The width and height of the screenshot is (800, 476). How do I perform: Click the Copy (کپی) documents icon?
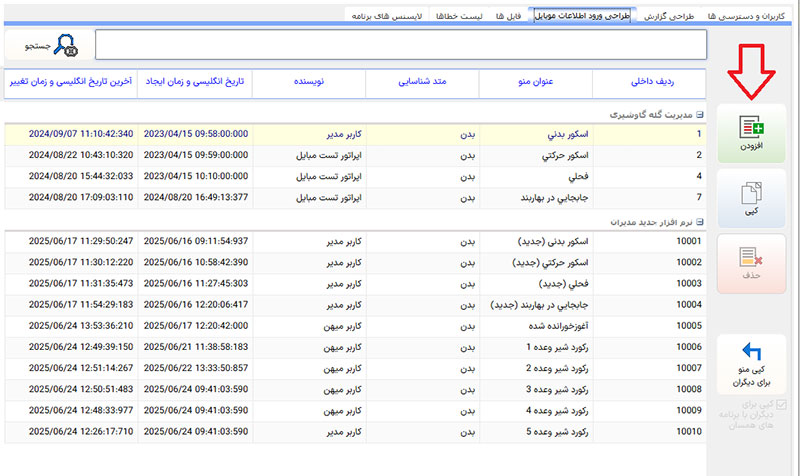750,197
